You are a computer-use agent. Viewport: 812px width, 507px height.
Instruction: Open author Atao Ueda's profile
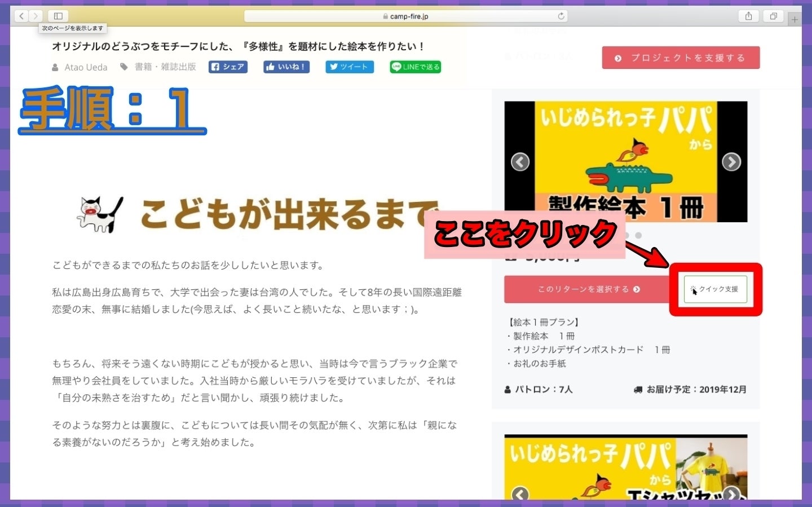(x=85, y=67)
